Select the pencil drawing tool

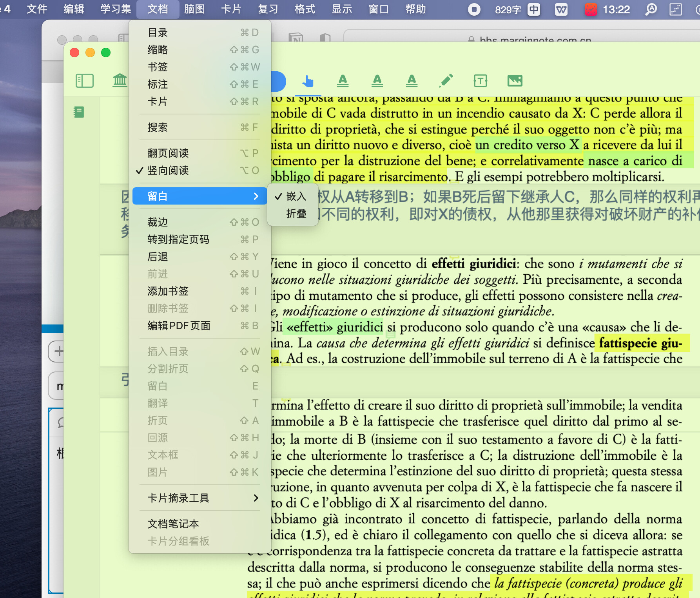(446, 81)
